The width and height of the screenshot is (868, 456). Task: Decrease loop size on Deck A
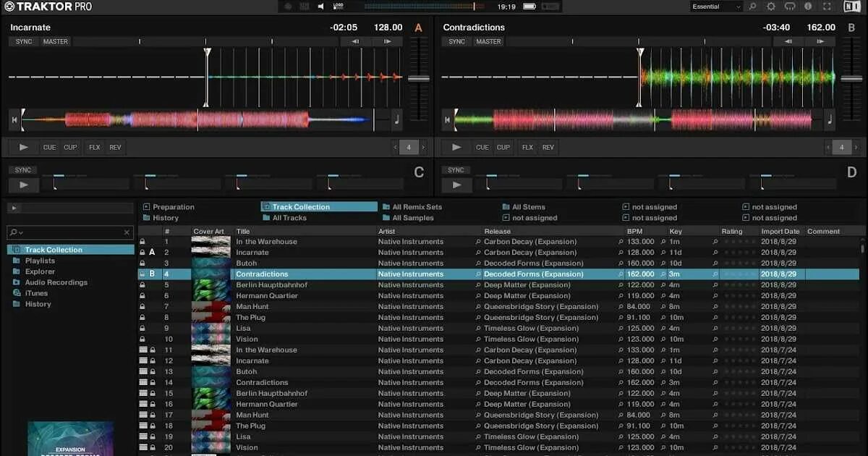tap(396, 147)
